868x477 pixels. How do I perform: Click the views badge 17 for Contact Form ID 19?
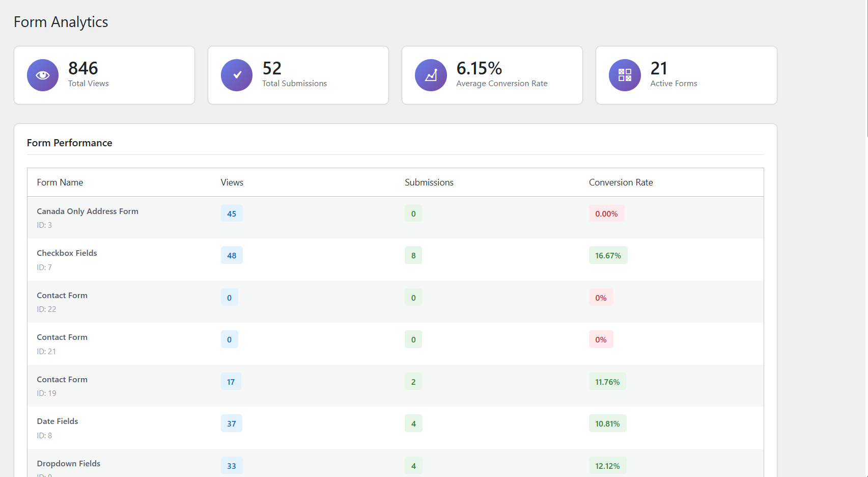(x=231, y=381)
